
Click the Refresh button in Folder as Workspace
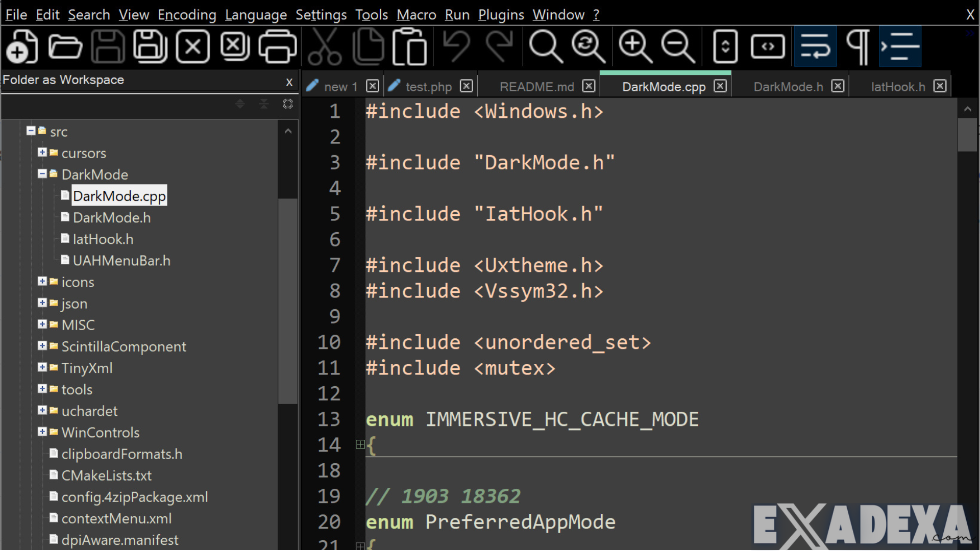[287, 104]
